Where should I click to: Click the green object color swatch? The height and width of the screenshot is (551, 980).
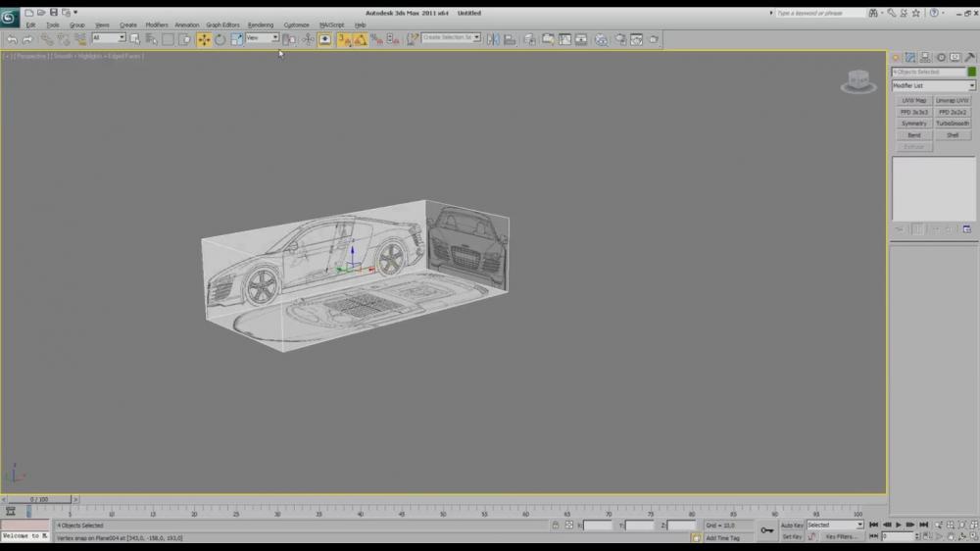pos(972,73)
